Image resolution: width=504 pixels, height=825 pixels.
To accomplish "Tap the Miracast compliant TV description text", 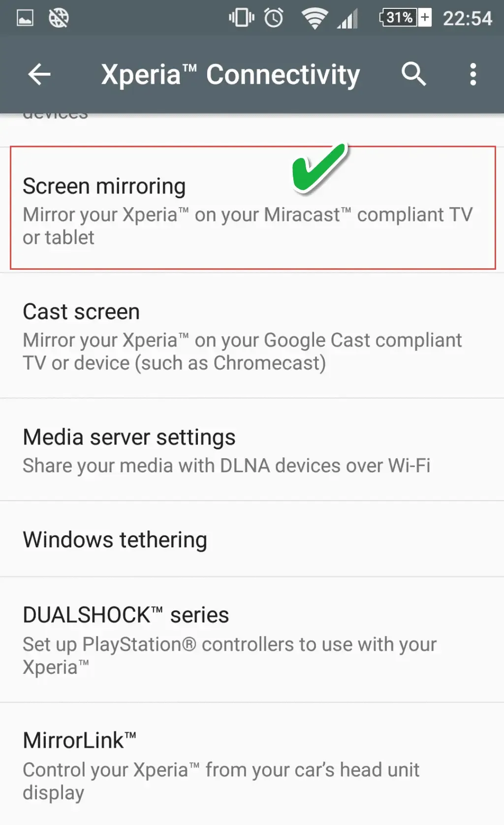I will [248, 226].
